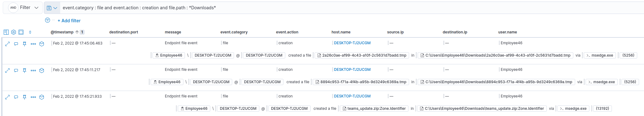Click the Downloads\8894c953 path badge

click(496, 82)
